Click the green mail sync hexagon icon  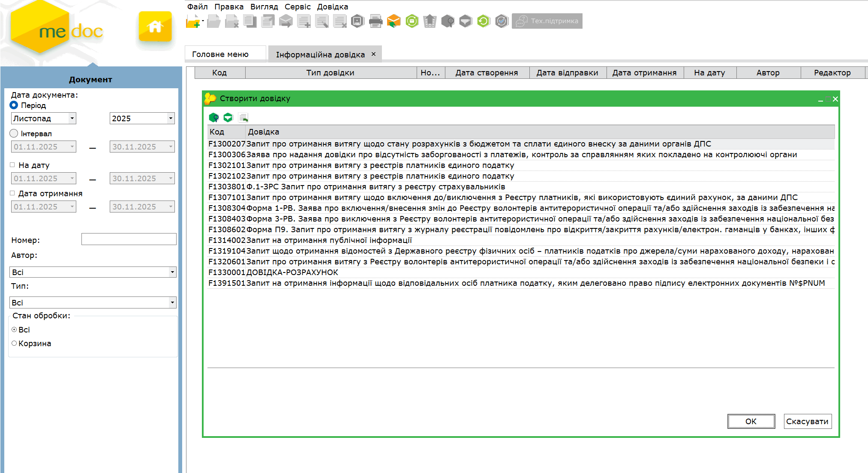pyautogui.click(x=412, y=21)
